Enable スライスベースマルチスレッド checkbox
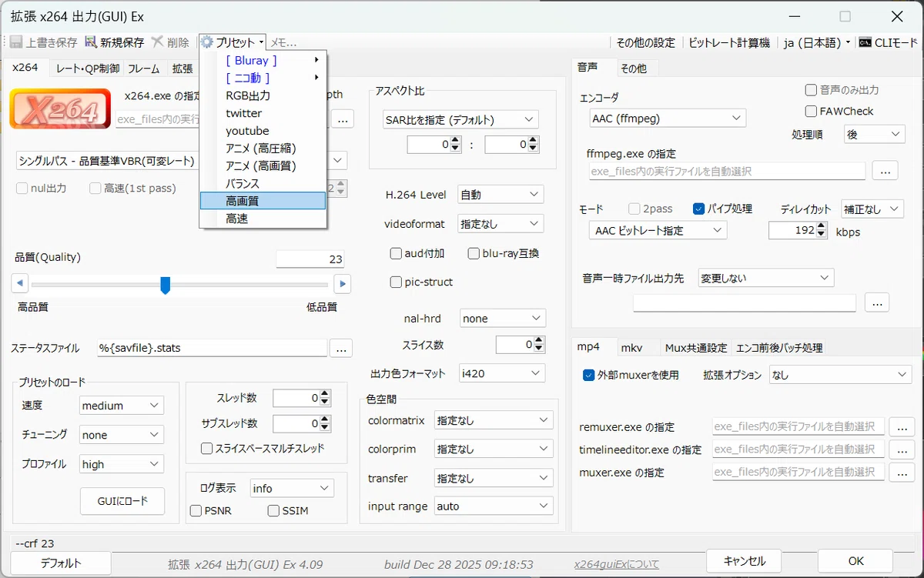 206,448
